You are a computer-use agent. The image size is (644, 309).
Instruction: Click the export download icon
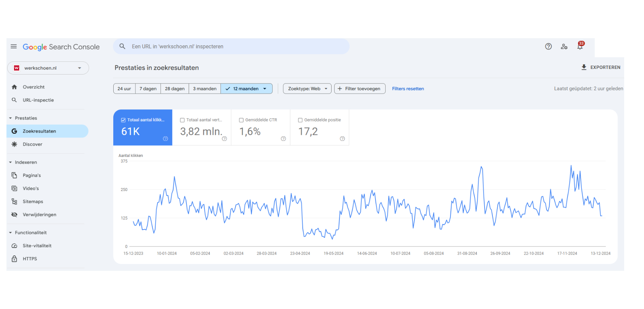584,67
